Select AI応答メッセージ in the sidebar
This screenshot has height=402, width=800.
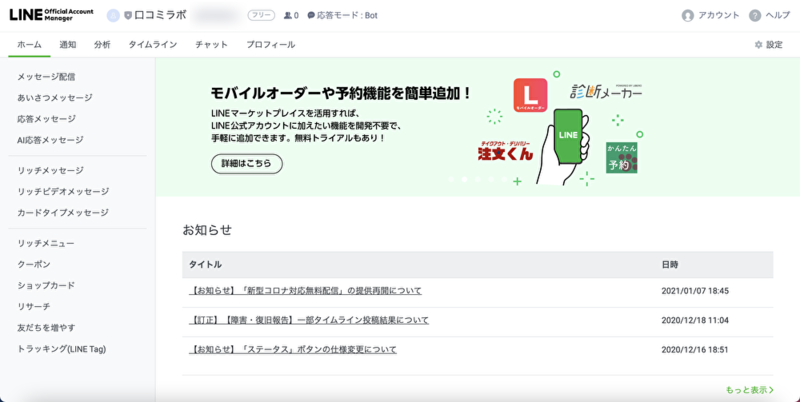click(50, 140)
